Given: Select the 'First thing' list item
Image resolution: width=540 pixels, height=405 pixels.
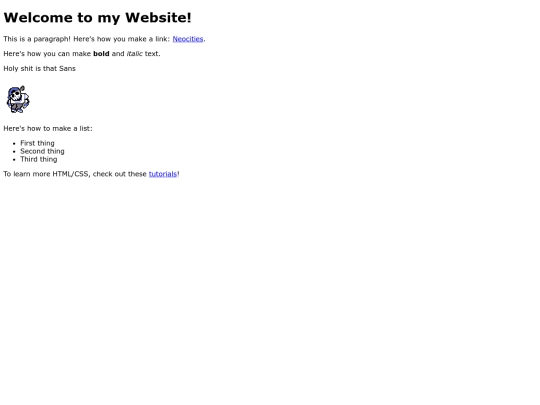Looking at the screenshot, I should pyautogui.click(x=37, y=143).
